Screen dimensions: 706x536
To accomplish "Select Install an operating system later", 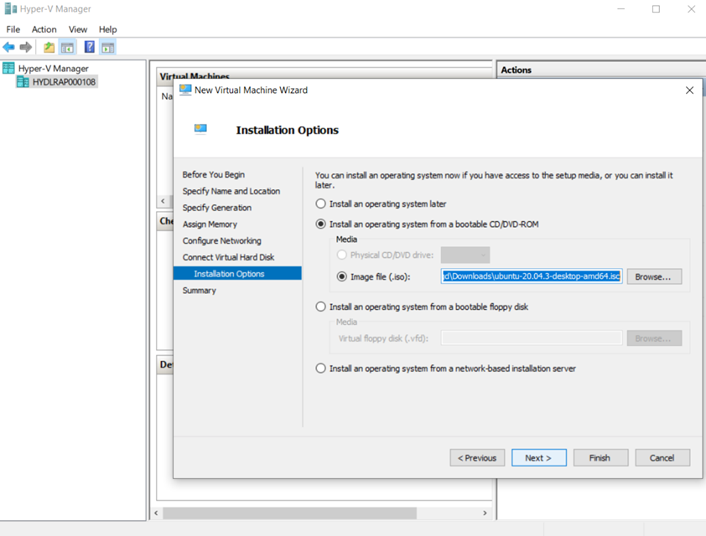I will 321,204.
